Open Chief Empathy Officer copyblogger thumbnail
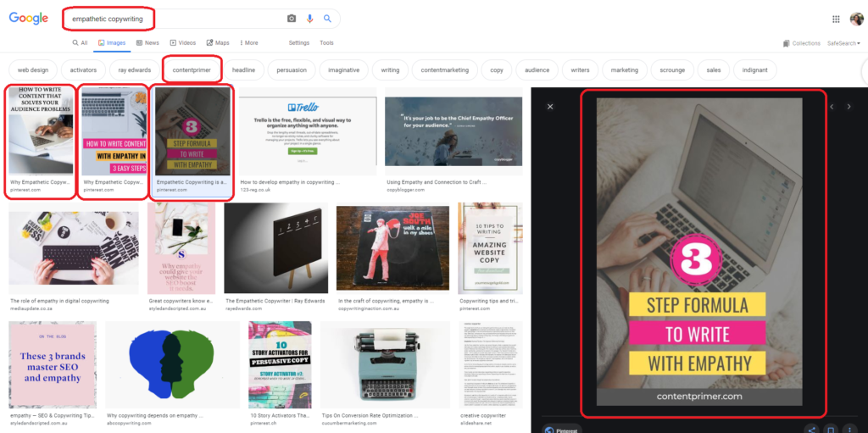This screenshot has width=868, height=433. pyautogui.click(x=453, y=131)
